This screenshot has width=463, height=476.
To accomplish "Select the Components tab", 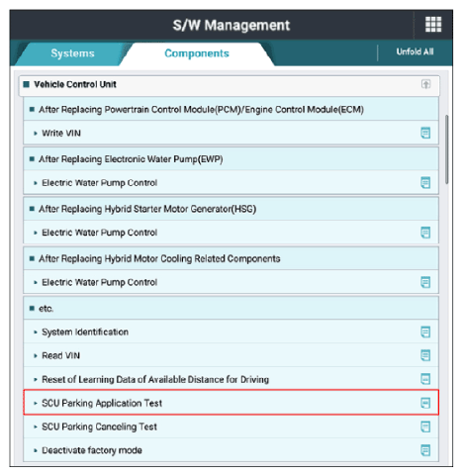I will (x=197, y=53).
